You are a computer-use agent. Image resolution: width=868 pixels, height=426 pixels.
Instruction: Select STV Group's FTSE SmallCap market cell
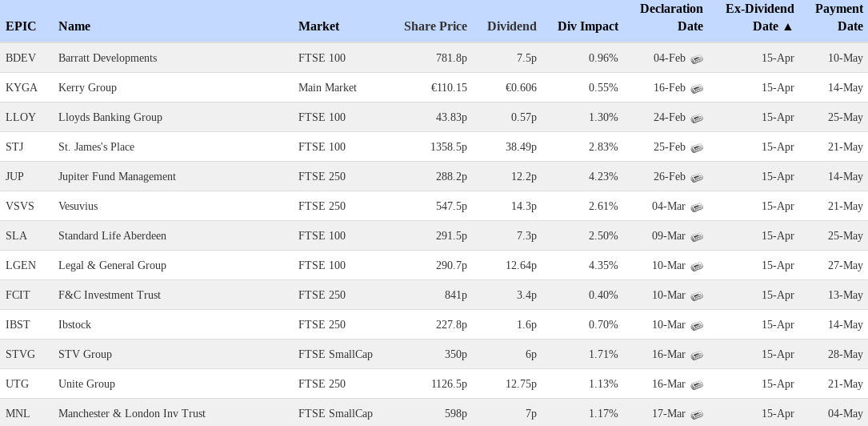coord(335,355)
